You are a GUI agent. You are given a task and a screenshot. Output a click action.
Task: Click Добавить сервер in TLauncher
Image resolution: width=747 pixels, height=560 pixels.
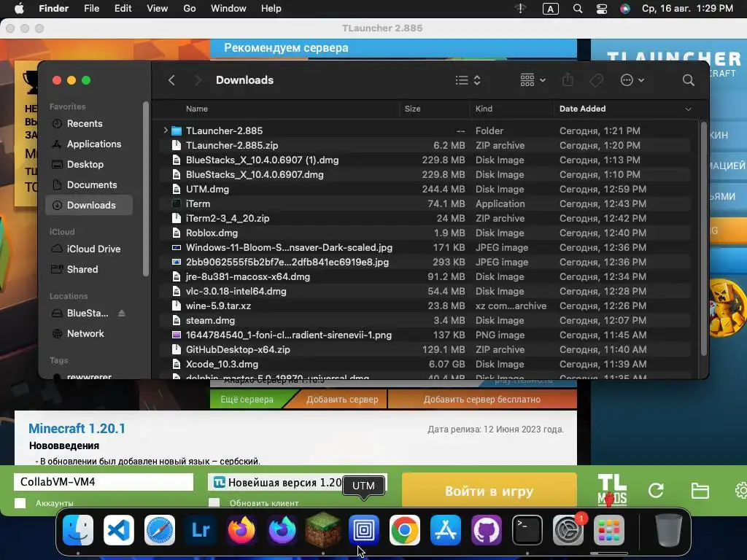coord(342,399)
